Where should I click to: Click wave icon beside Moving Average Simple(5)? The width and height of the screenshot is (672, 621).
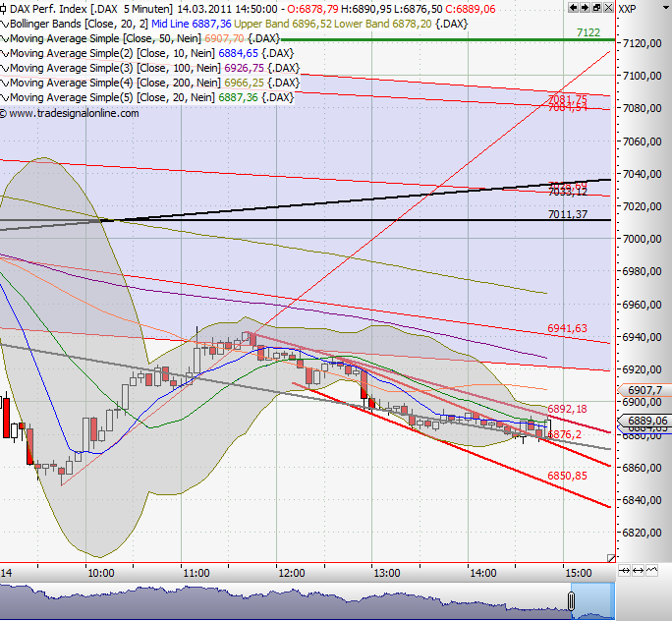[x=5, y=97]
